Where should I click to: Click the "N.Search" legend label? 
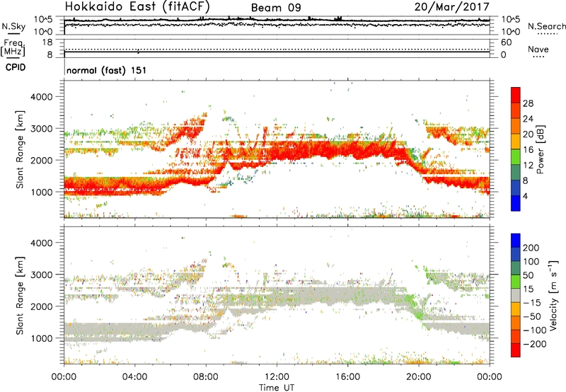(546, 26)
